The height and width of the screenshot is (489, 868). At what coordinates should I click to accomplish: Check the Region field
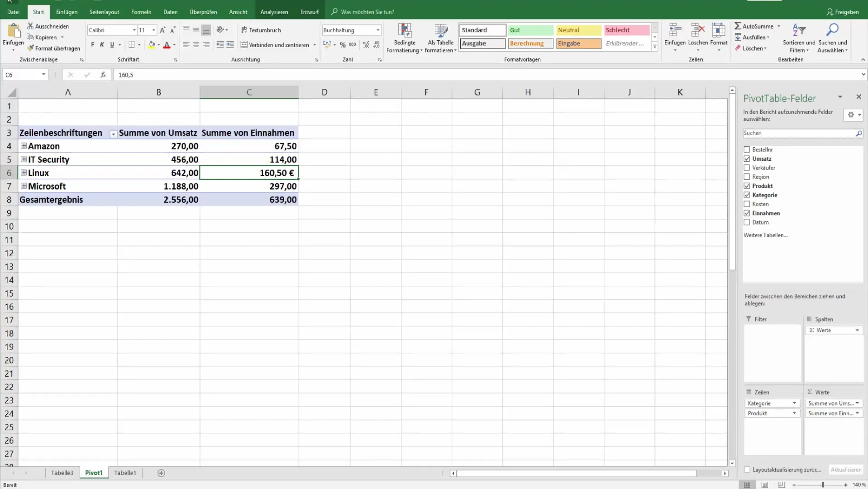click(747, 177)
